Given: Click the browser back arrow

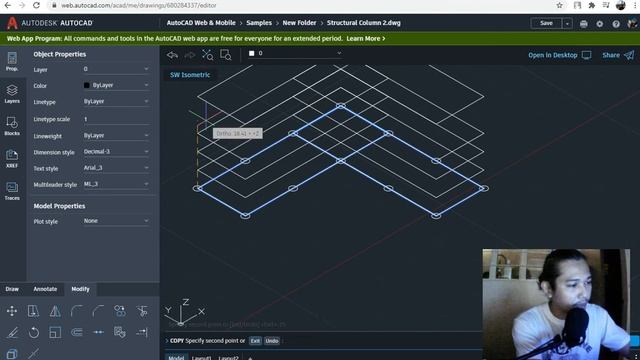Looking at the screenshot, I should click(8, 6).
